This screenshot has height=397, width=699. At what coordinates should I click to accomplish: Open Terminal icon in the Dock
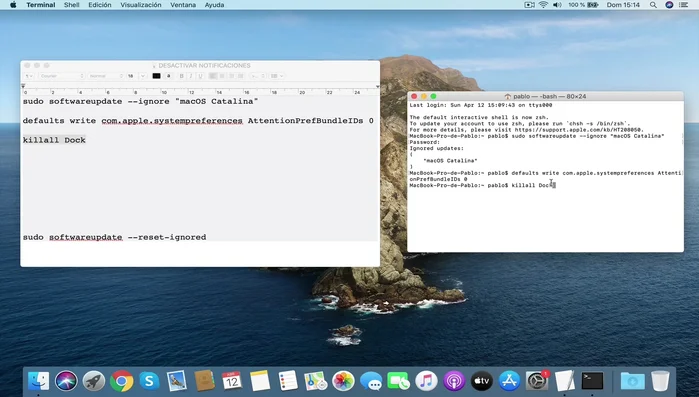point(592,381)
